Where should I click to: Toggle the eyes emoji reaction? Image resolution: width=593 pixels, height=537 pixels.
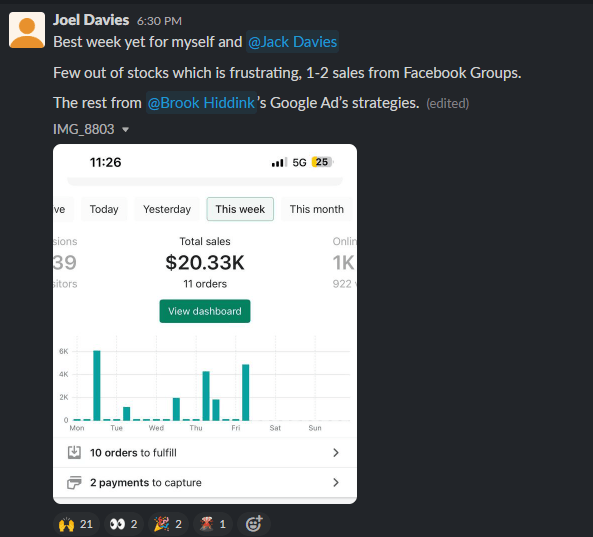tap(123, 524)
